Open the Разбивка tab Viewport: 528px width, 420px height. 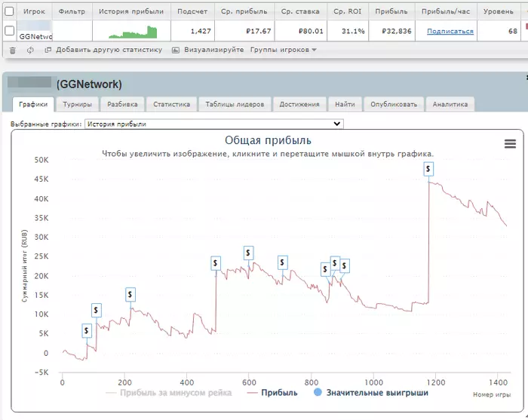tap(122, 104)
